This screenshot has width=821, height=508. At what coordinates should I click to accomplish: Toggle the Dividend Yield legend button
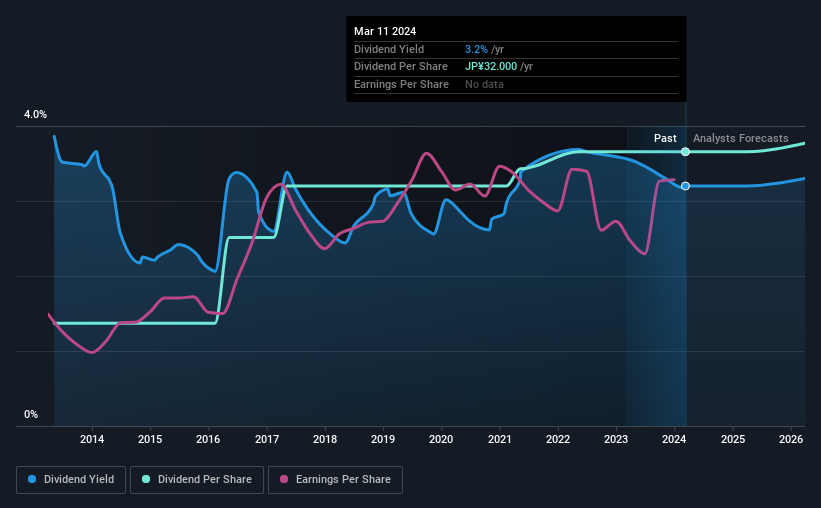point(71,480)
